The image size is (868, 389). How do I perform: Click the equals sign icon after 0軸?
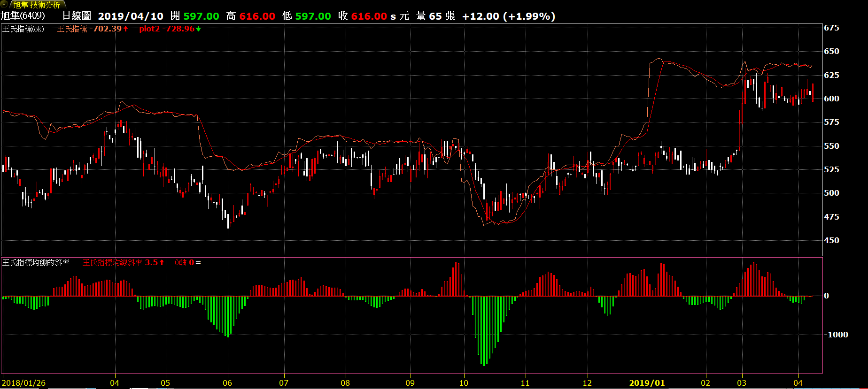point(198,263)
